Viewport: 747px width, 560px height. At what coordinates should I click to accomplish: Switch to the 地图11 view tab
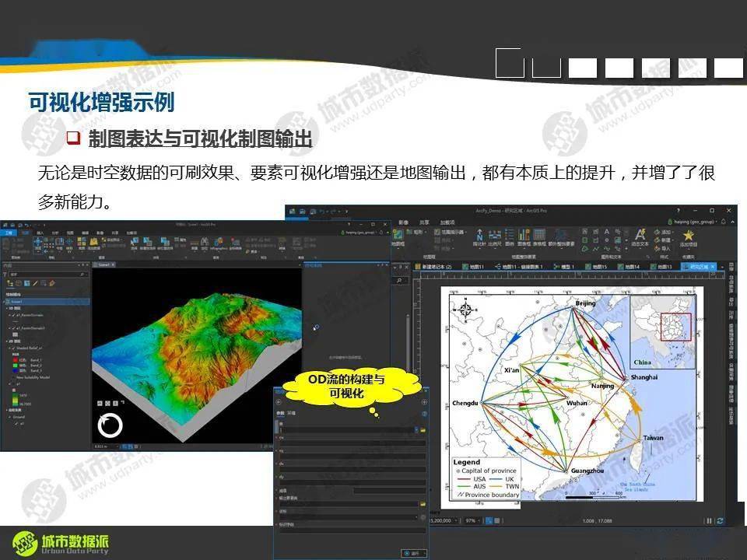pos(474,267)
